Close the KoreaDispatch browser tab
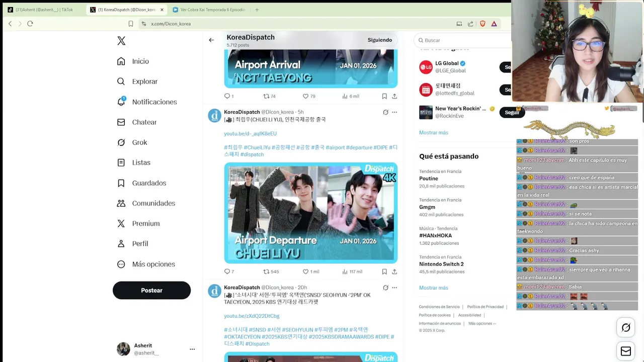Viewport: 644px width, 362px height. tap(162, 10)
